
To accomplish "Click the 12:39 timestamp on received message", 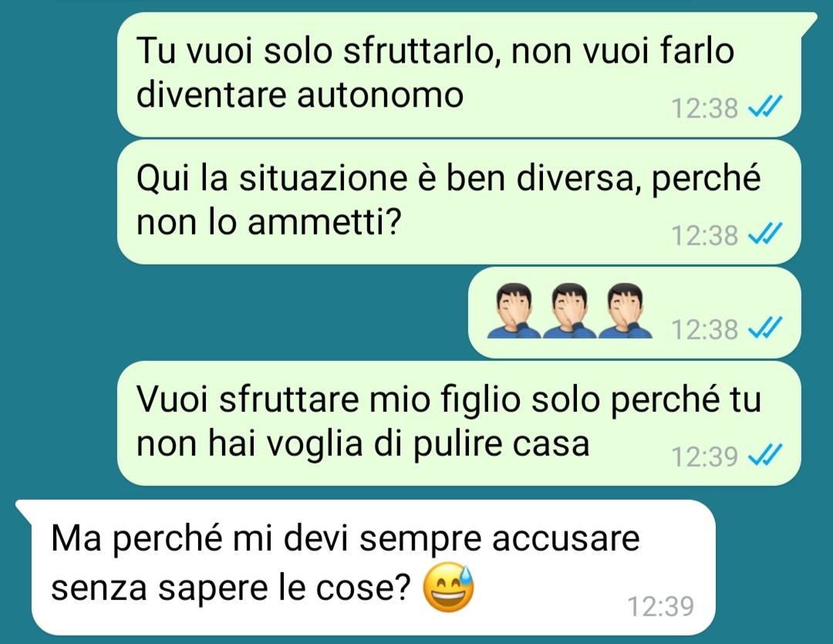I will [661, 605].
